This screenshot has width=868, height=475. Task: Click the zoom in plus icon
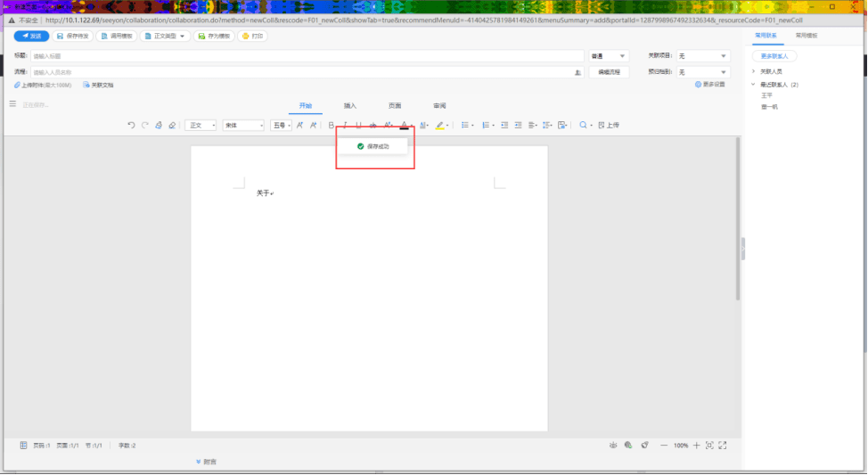[x=696, y=445]
